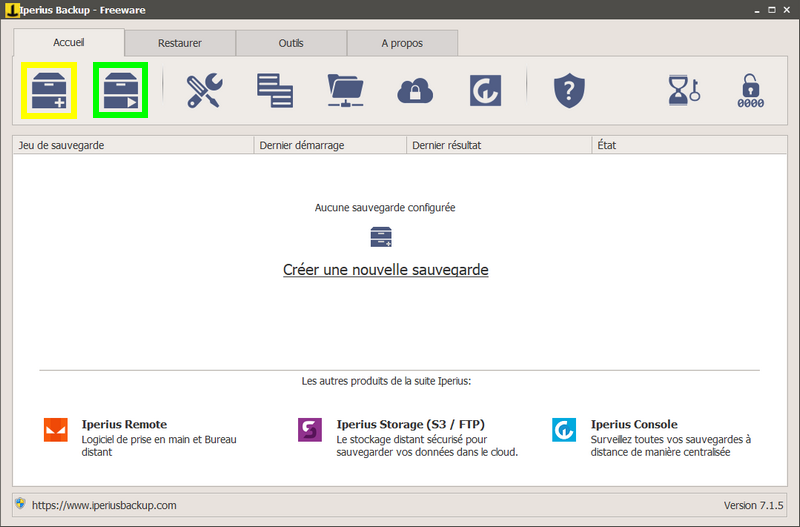Click the Dernier démarrage column header
The width and height of the screenshot is (800, 527).
(x=330, y=145)
